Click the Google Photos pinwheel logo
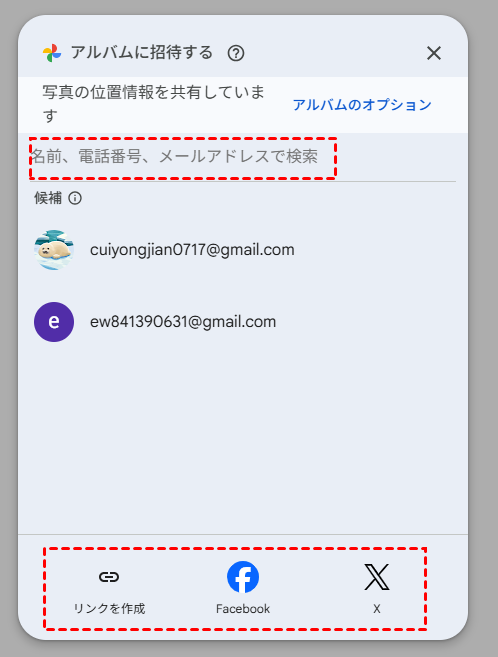498x657 pixels. [52, 53]
